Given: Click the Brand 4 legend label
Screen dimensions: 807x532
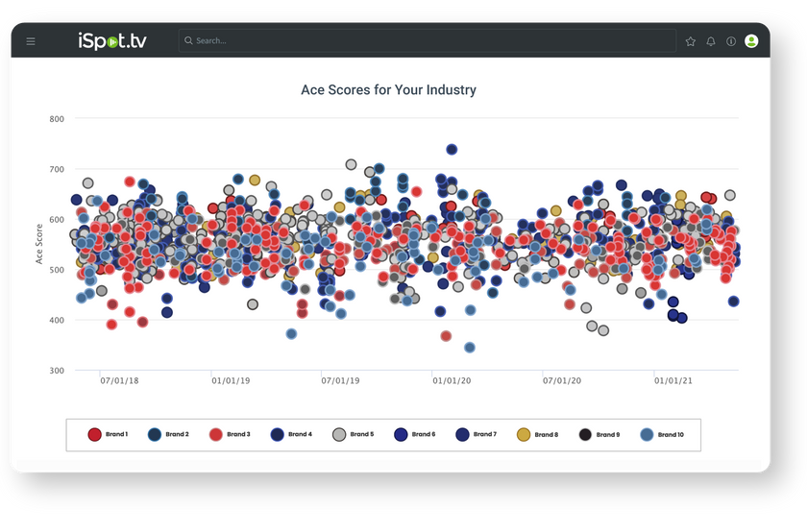Looking at the screenshot, I should (x=300, y=434).
